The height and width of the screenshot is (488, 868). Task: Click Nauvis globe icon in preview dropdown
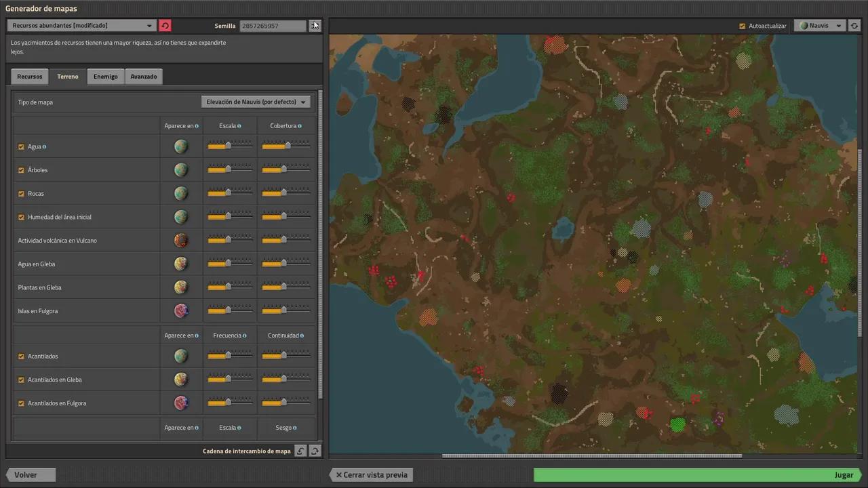[804, 26]
